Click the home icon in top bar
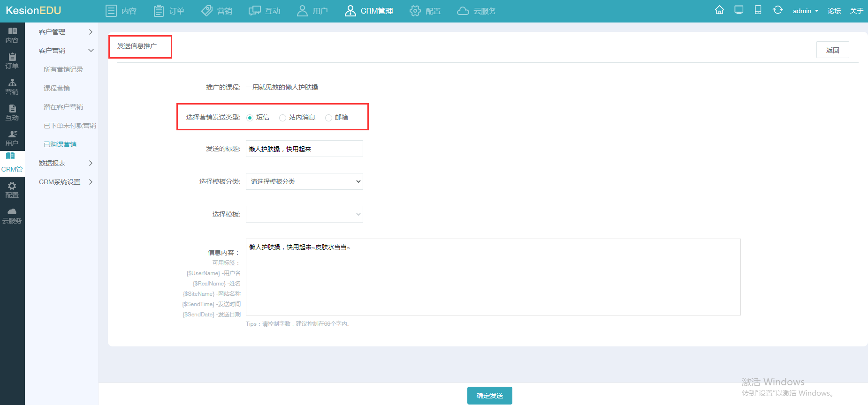Screen dimensions: 868x405 [719, 10]
